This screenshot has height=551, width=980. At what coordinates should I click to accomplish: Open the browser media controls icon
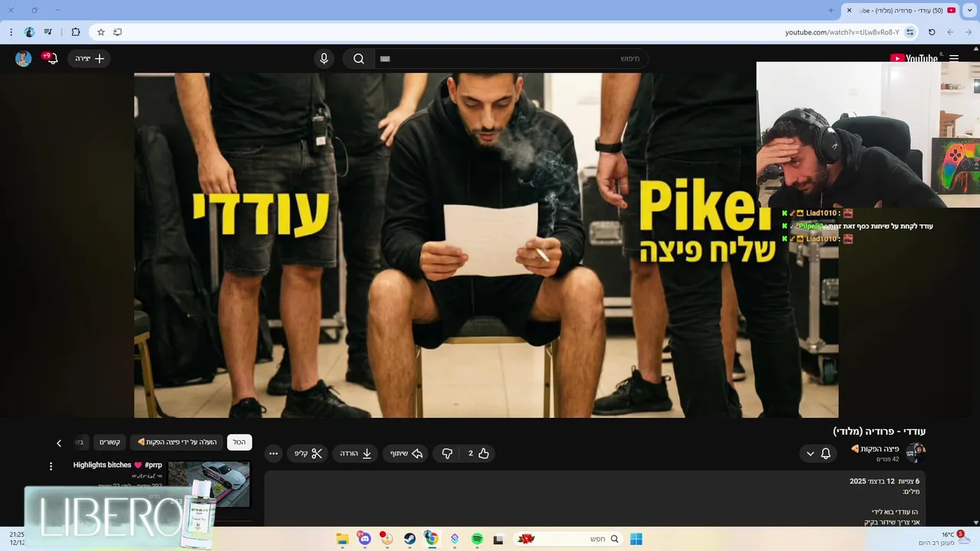click(x=48, y=32)
